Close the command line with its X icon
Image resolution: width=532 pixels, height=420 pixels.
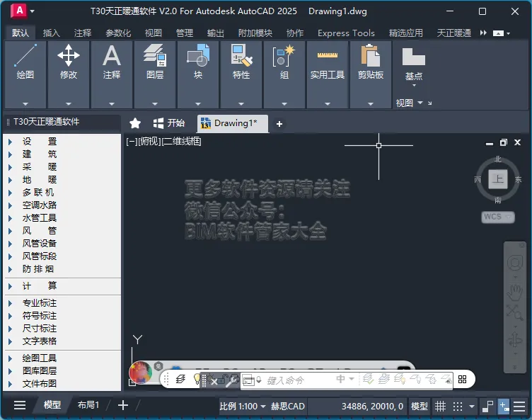(214, 382)
